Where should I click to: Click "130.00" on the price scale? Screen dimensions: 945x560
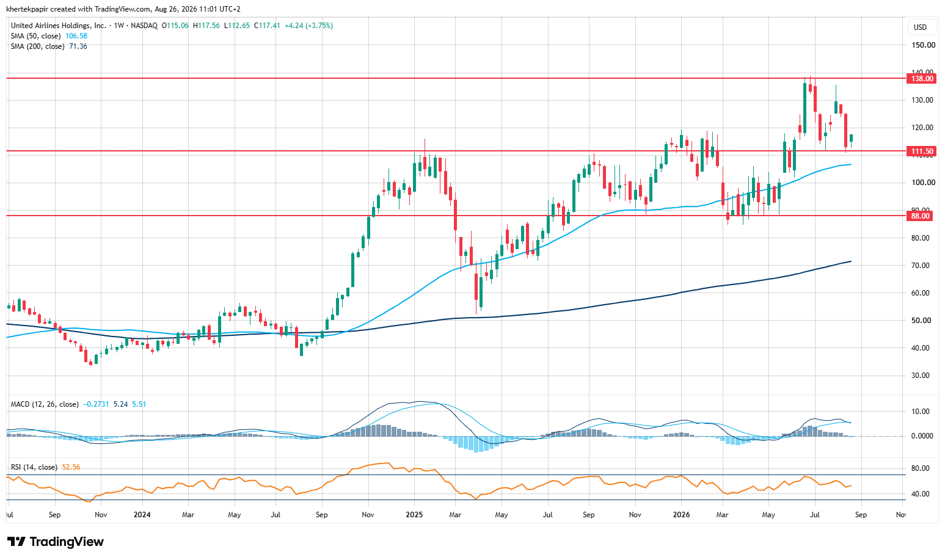(923, 100)
